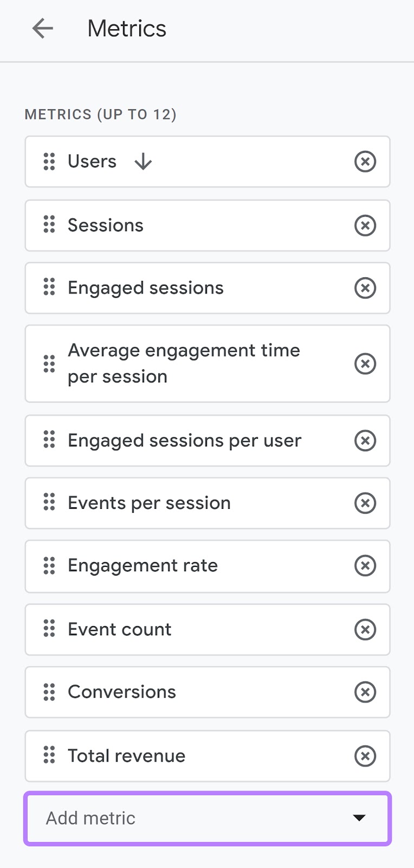
Task: Remove the Conversions metric
Action: pos(365,692)
